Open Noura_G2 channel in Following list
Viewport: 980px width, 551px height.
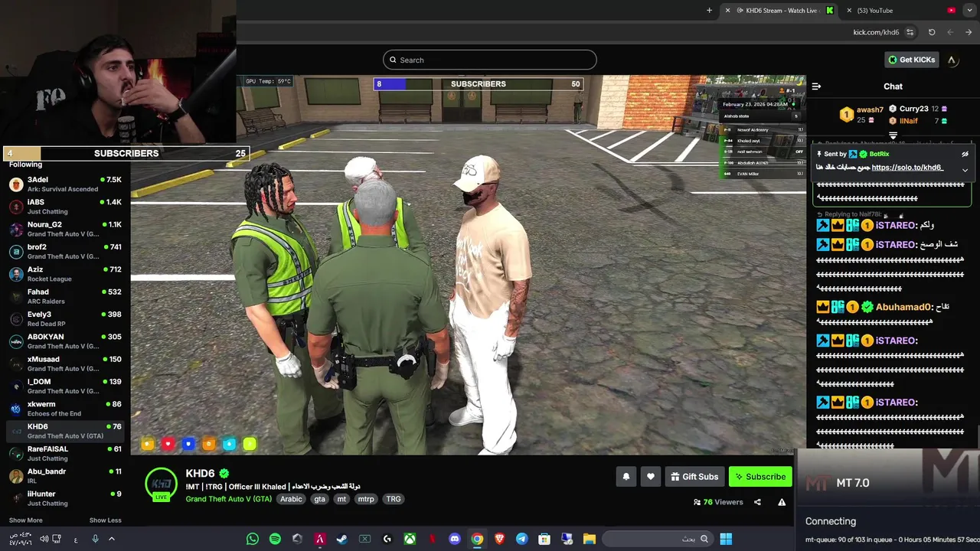pos(65,229)
